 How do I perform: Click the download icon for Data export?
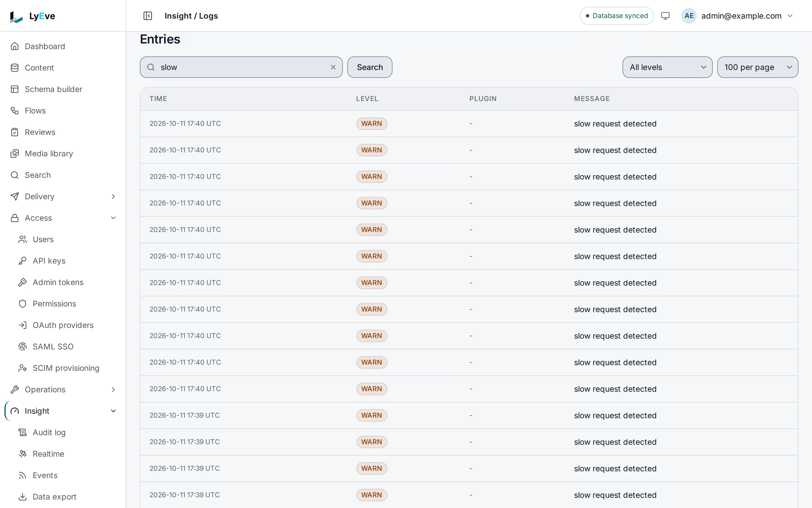[23, 497]
